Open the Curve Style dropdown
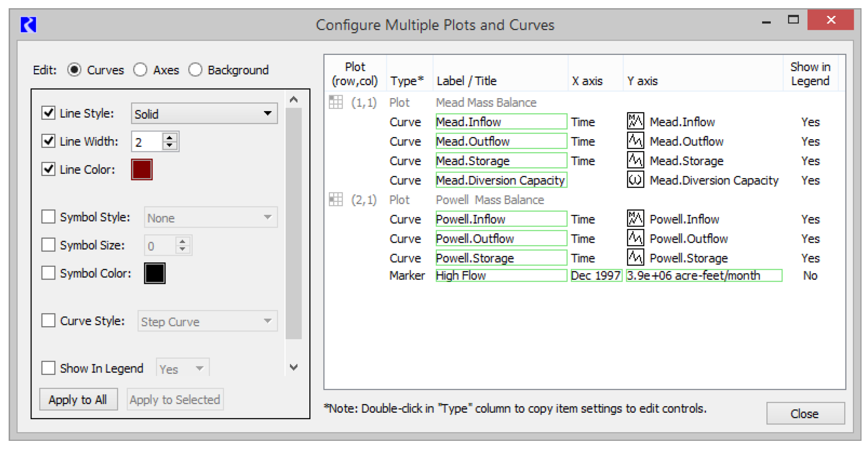Screen dimensions: 868x459 [x=207, y=322]
